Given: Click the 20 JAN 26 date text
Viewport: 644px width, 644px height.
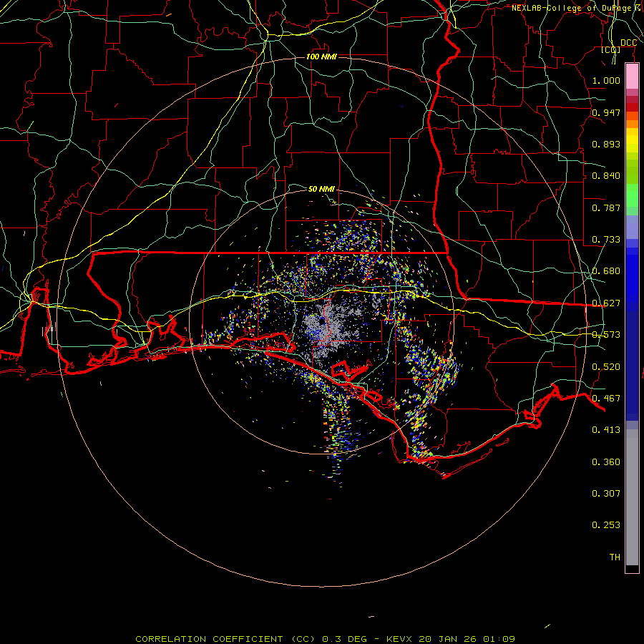Looking at the screenshot, I should [x=447, y=639].
